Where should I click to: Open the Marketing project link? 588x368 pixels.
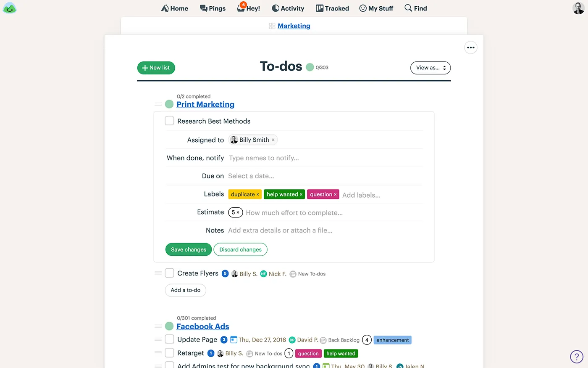pos(294,26)
